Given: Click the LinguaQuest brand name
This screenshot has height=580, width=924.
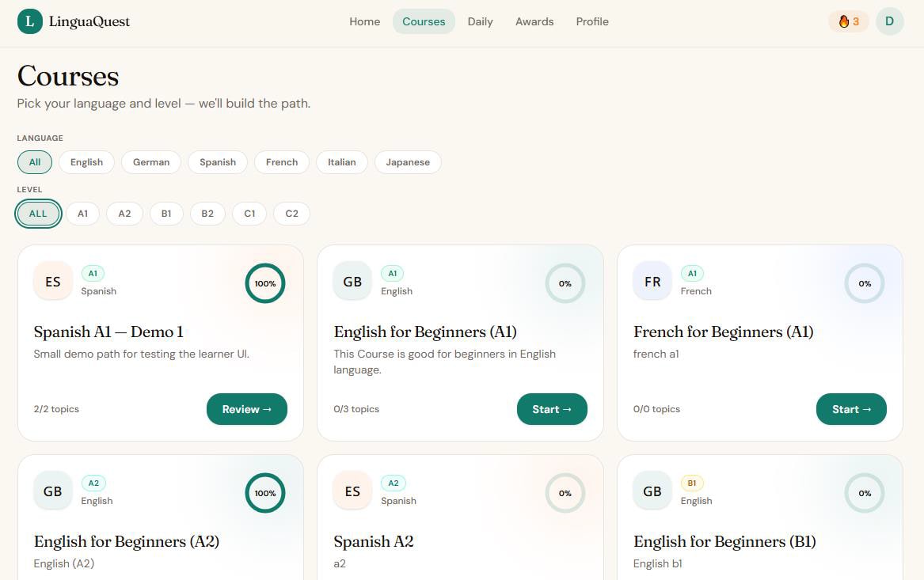Looking at the screenshot, I should coord(89,22).
